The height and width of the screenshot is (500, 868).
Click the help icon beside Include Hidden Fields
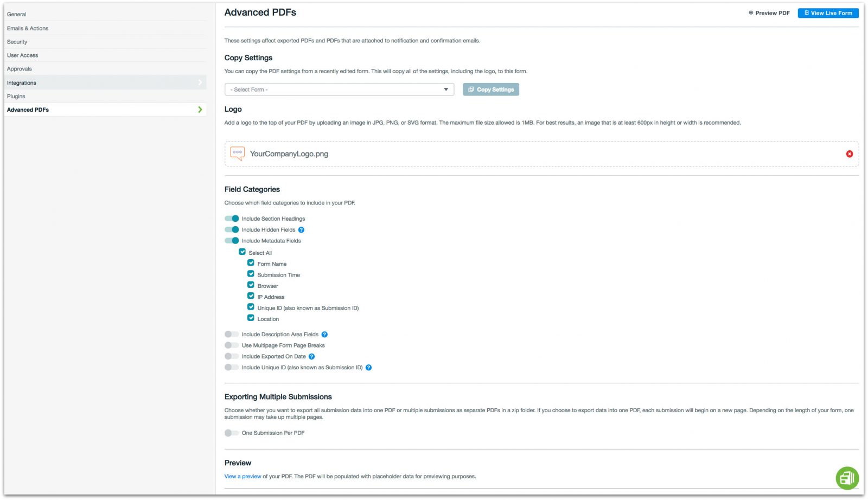point(302,229)
